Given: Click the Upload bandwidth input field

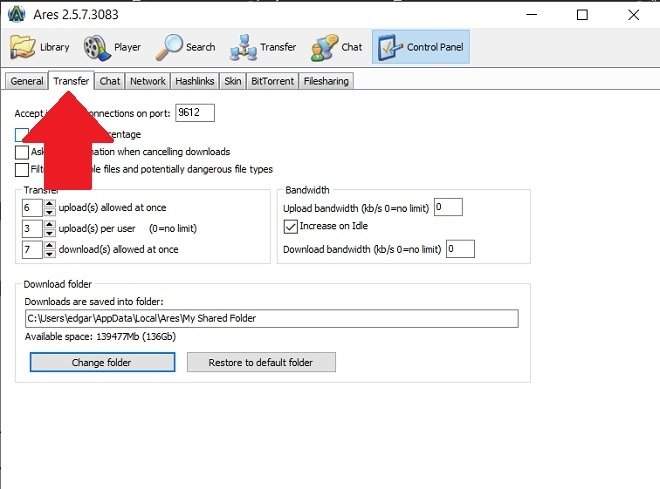Looking at the screenshot, I should coord(448,207).
